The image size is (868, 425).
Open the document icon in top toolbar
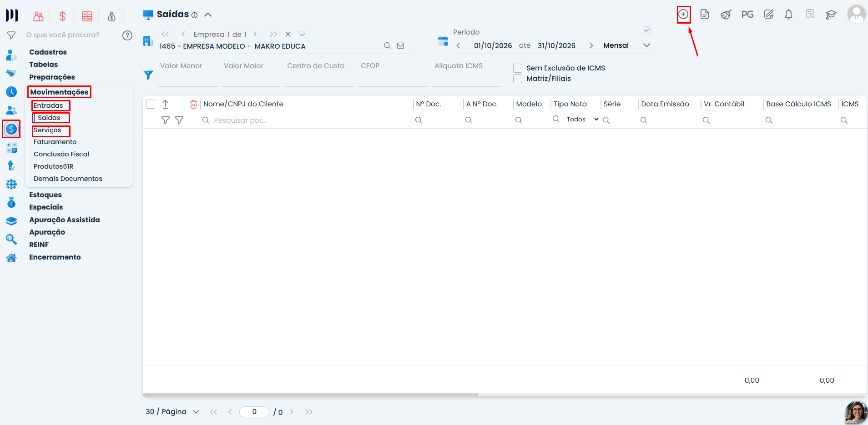pyautogui.click(x=705, y=15)
